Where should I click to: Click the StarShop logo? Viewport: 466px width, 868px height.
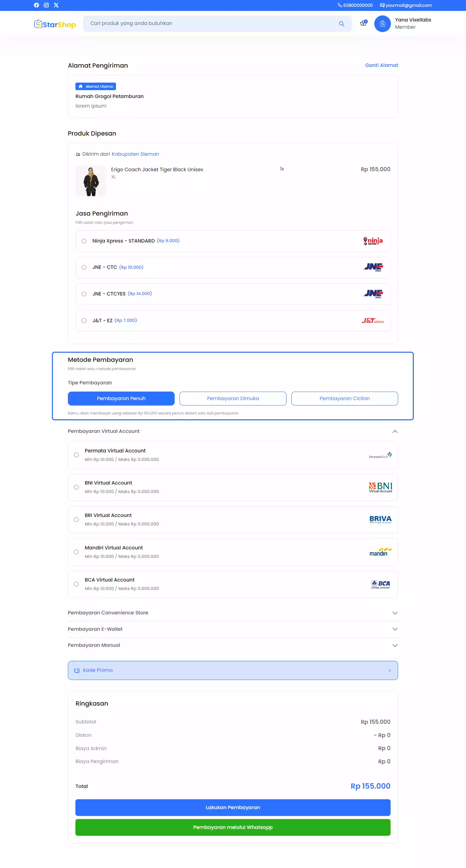pos(55,24)
